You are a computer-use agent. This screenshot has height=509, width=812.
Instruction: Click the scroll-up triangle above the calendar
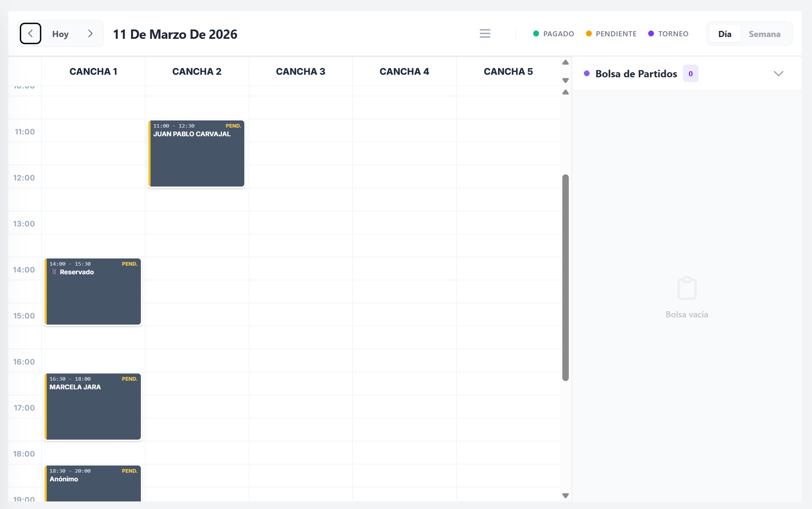(565, 63)
